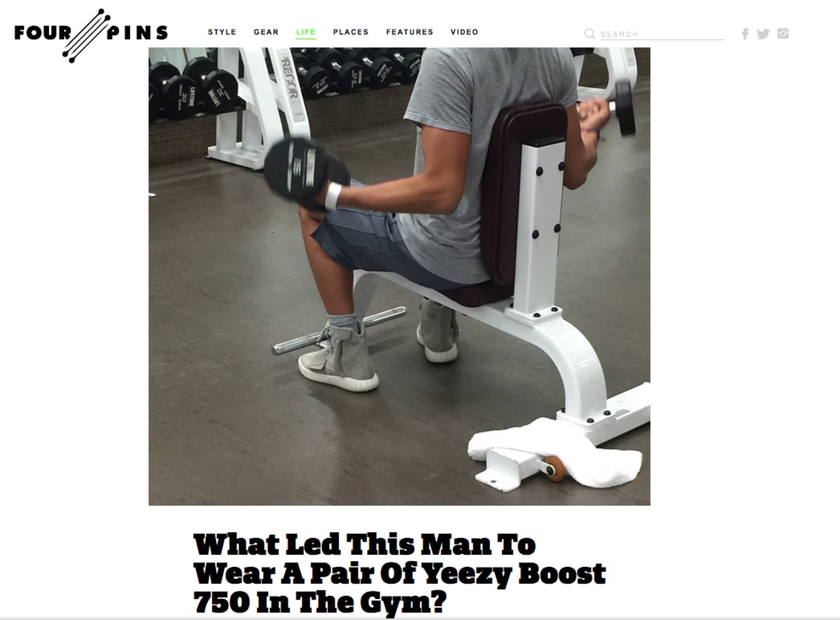This screenshot has width=840, height=620.
Task: Click the chrome bar lying on floor
Action: click(x=339, y=330)
